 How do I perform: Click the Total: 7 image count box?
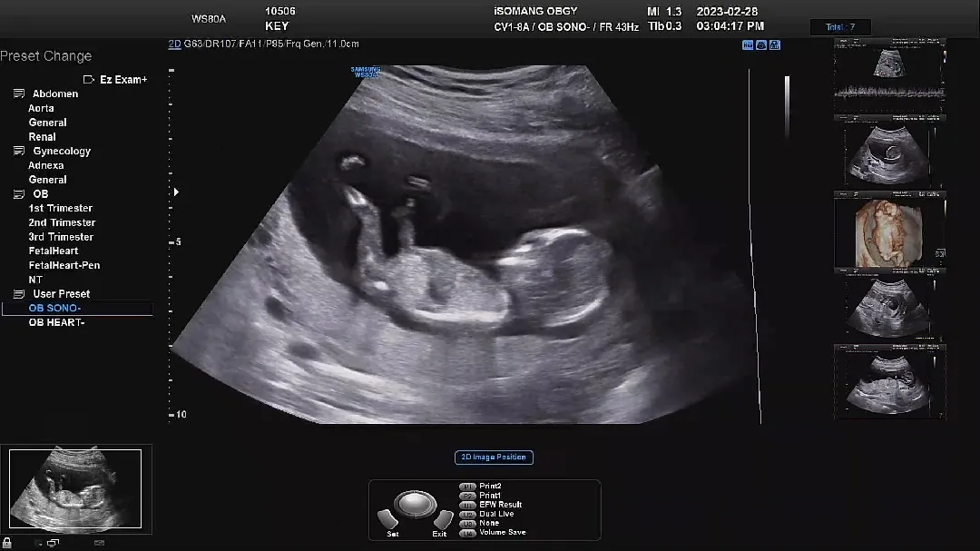point(840,27)
